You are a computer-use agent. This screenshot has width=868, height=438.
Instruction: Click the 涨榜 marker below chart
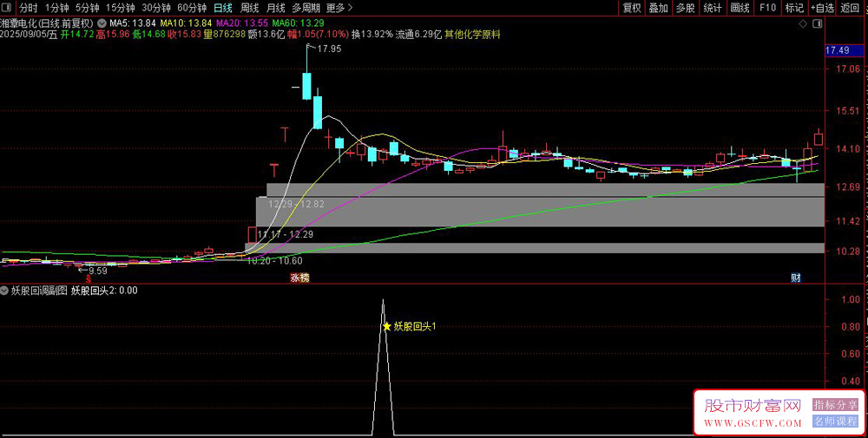(x=300, y=278)
